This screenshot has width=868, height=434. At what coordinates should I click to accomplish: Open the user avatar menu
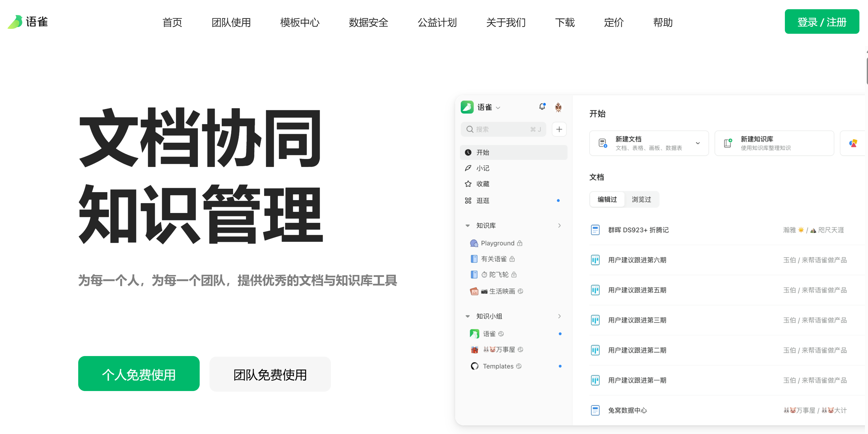(x=559, y=107)
